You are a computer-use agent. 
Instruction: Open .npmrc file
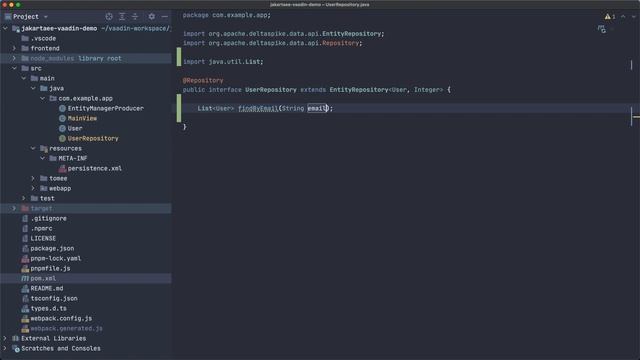[x=41, y=228]
